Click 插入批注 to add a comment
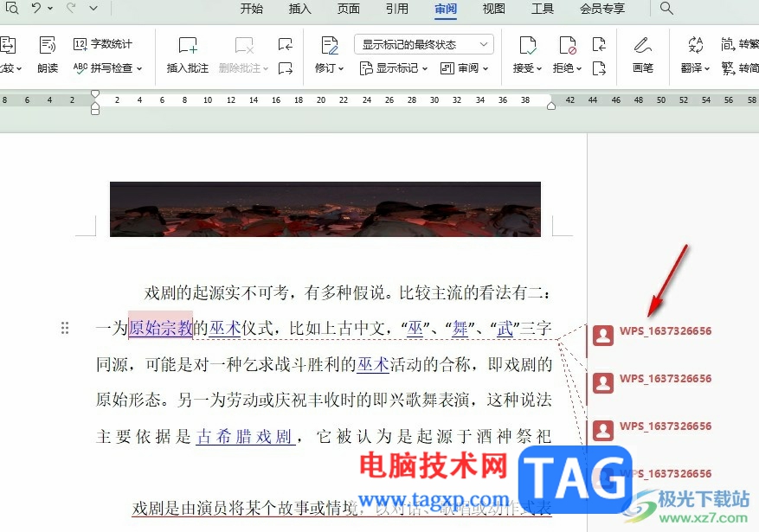 [x=188, y=54]
